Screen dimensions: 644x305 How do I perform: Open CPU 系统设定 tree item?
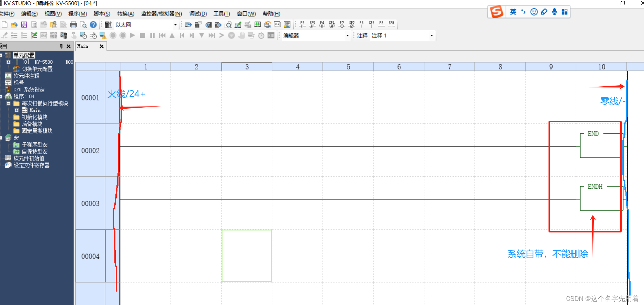[29, 90]
